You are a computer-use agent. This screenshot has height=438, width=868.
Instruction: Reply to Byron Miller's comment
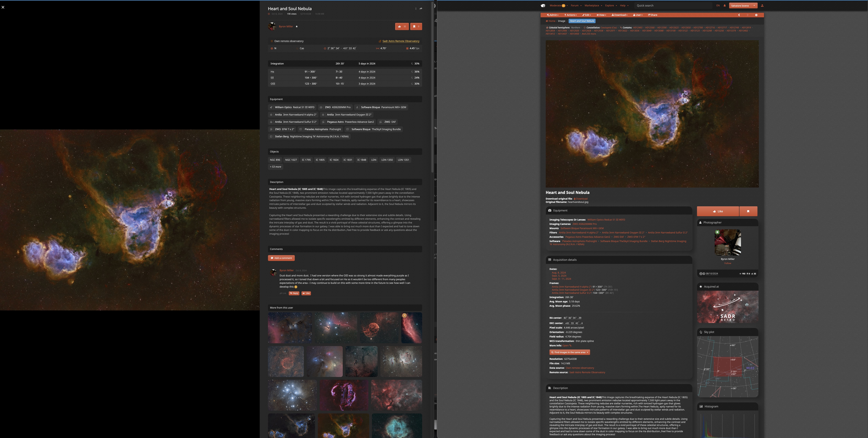click(294, 293)
